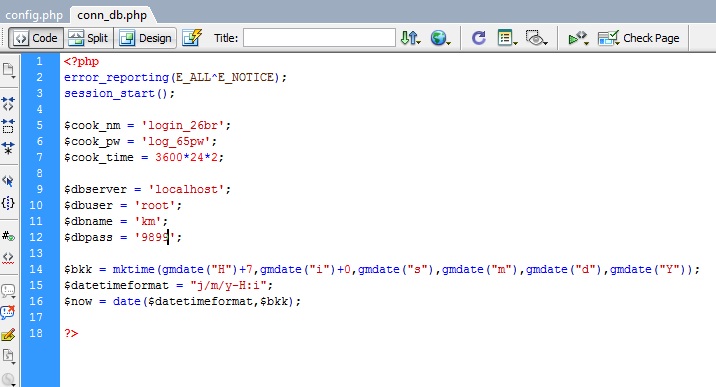Click the Collapse Full Tag icon
Image resolution: width=716 pixels, height=387 pixels.
(x=8, y=104)
